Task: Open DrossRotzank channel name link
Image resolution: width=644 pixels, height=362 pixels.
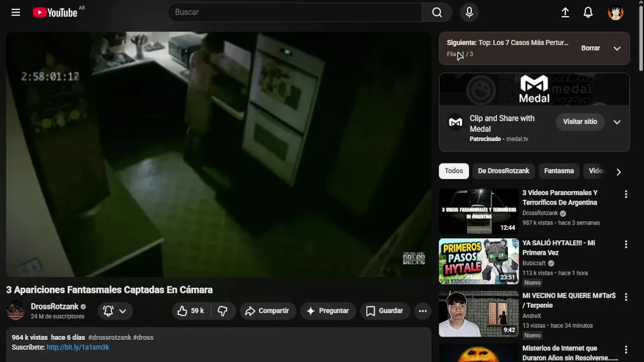Action: tap(54, 306)
